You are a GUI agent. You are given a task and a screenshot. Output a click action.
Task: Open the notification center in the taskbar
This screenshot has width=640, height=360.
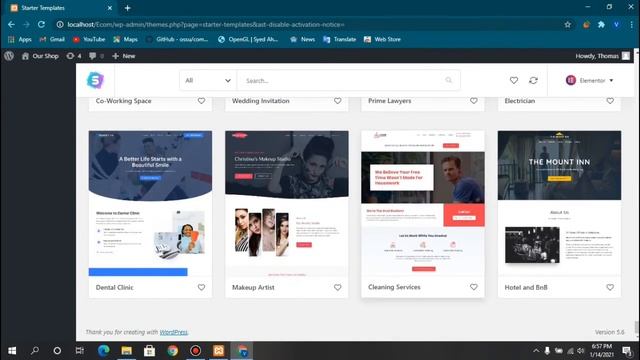[x=627, y=351]
